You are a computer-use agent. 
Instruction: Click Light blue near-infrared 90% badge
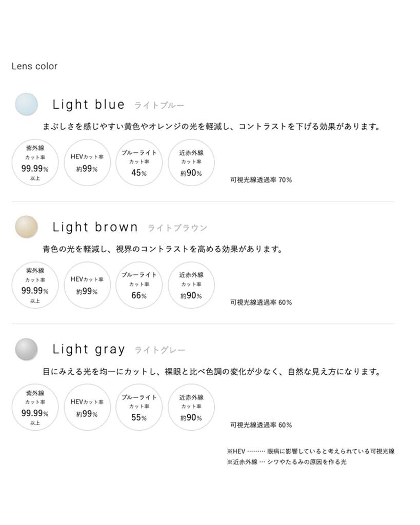click(191, 163)
